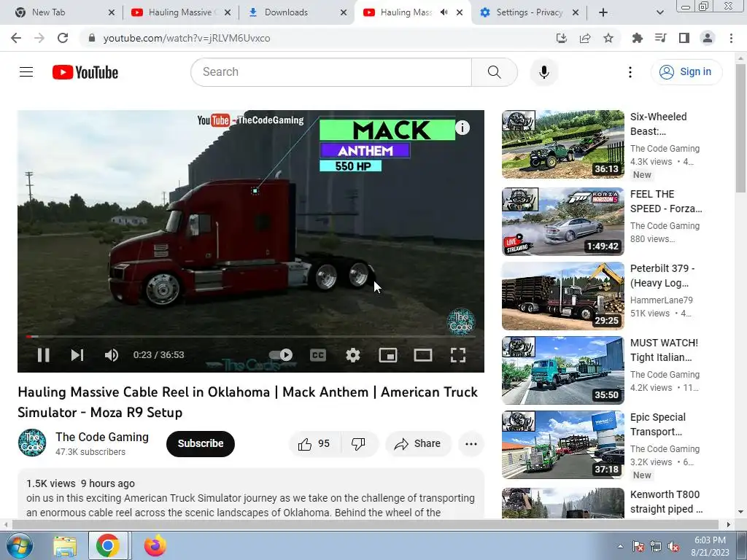Open Kenworth T800 straight piped video

click(x=666, y=502)
